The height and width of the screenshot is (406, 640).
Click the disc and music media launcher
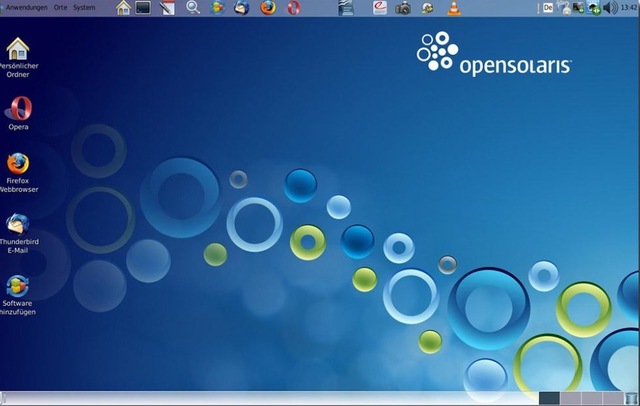click(427, 8)
